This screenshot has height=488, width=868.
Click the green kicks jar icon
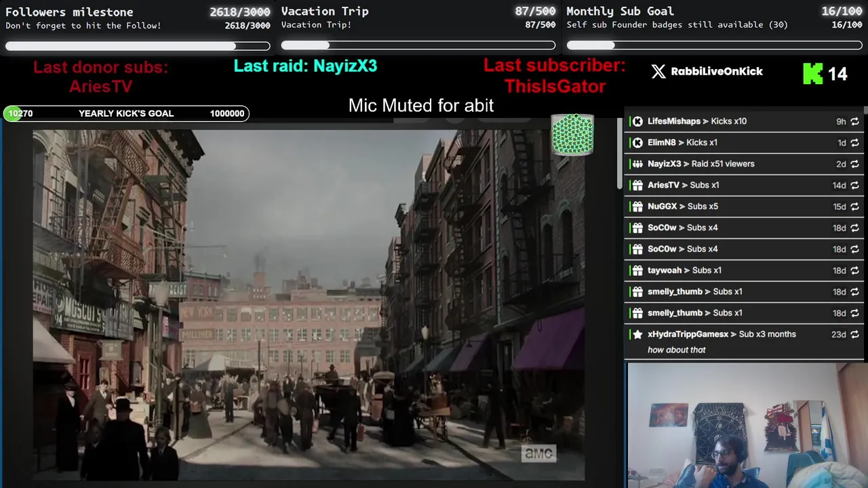(x=572, y=134)
